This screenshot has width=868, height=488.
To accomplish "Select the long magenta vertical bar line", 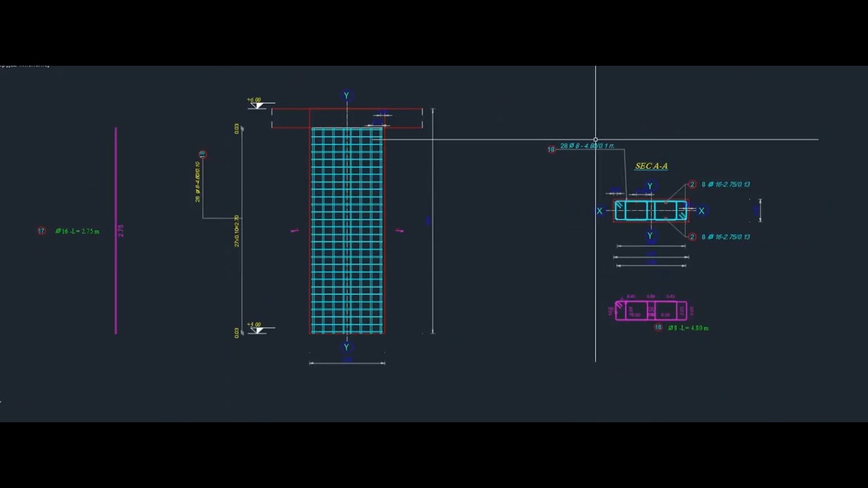I will click(x=116, y=230).
